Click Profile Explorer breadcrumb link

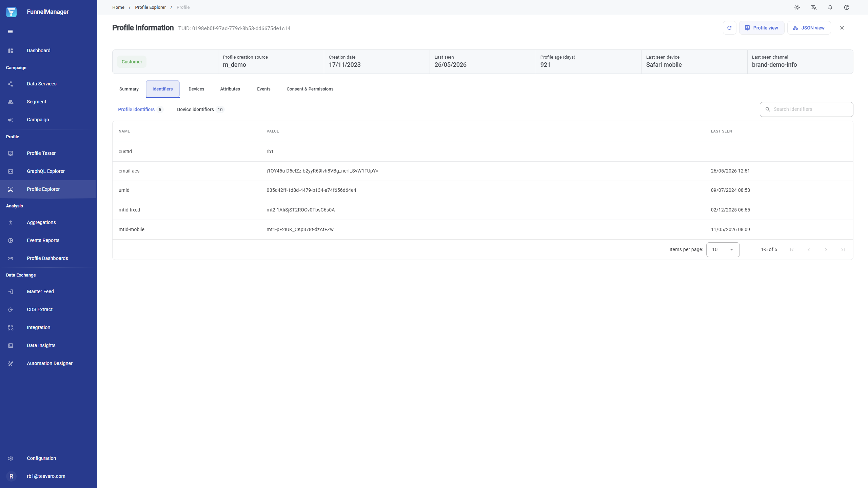click(x=150, y=7)
